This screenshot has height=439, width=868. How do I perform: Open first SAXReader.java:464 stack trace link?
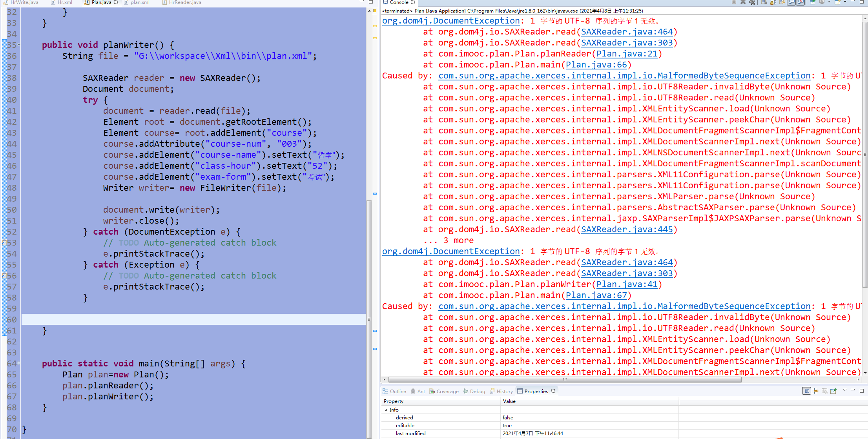pyautogui.click(x=627, y=32)
